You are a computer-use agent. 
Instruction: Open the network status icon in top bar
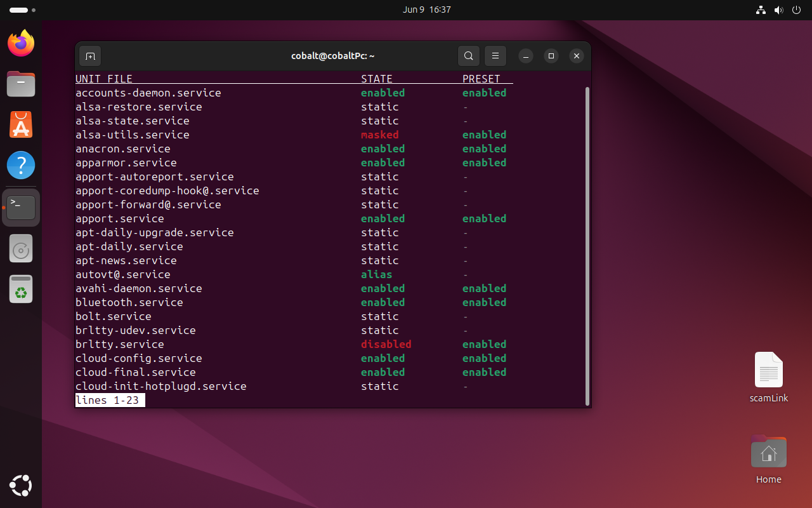[x=761, y=10]
